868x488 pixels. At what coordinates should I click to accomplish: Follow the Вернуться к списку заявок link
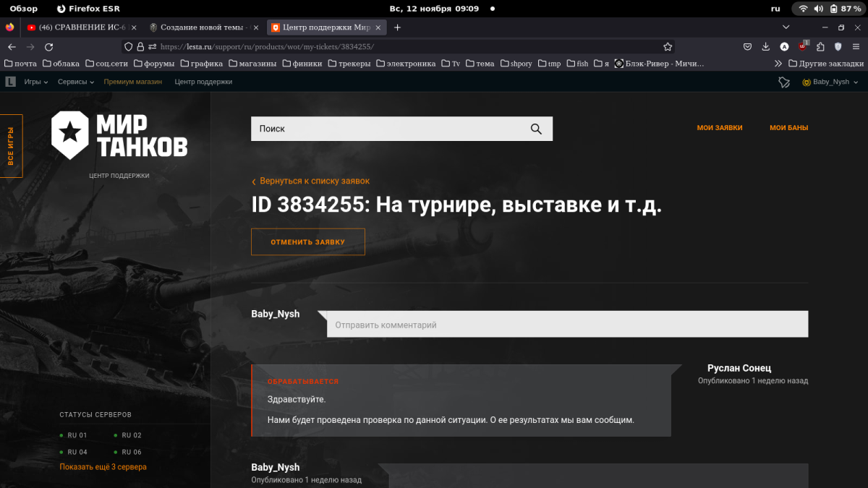(x=310, y=181)
